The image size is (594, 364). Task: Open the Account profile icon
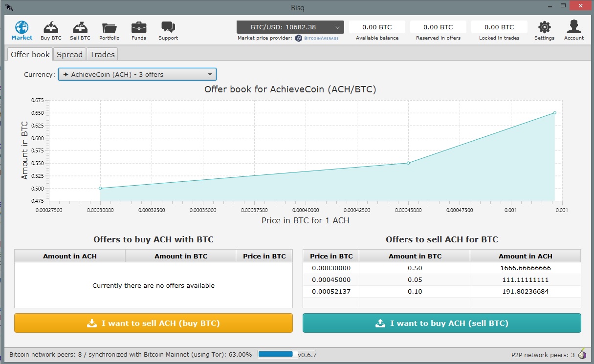tap(574, 30)
